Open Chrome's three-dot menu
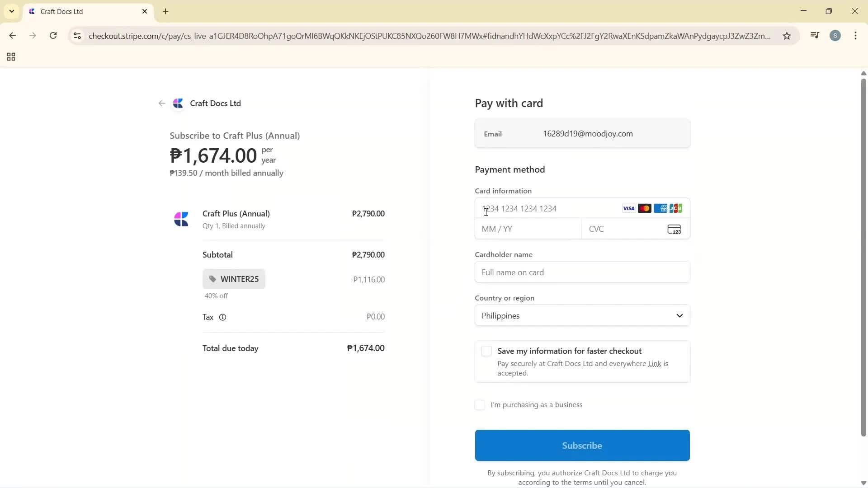The height and width of the screenshot is (488, 868). (856, 36)
